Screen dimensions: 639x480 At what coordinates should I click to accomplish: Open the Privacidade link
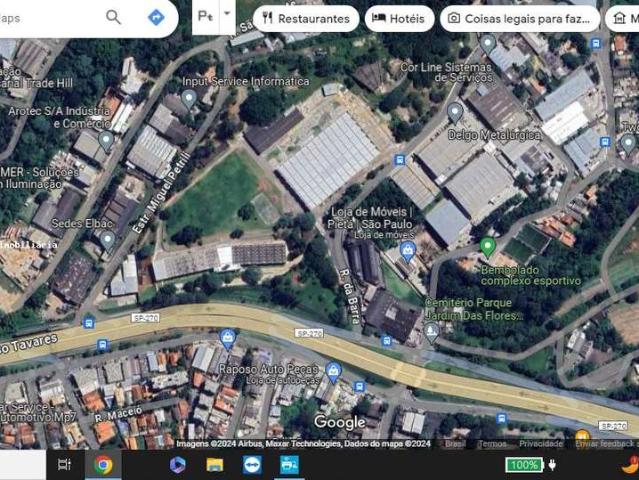coord(541,444)
